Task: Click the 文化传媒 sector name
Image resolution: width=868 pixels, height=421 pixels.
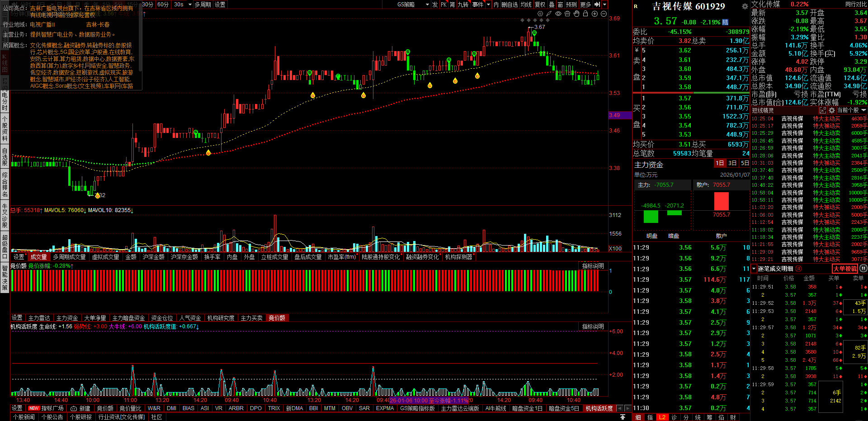Action: point(765,5)
